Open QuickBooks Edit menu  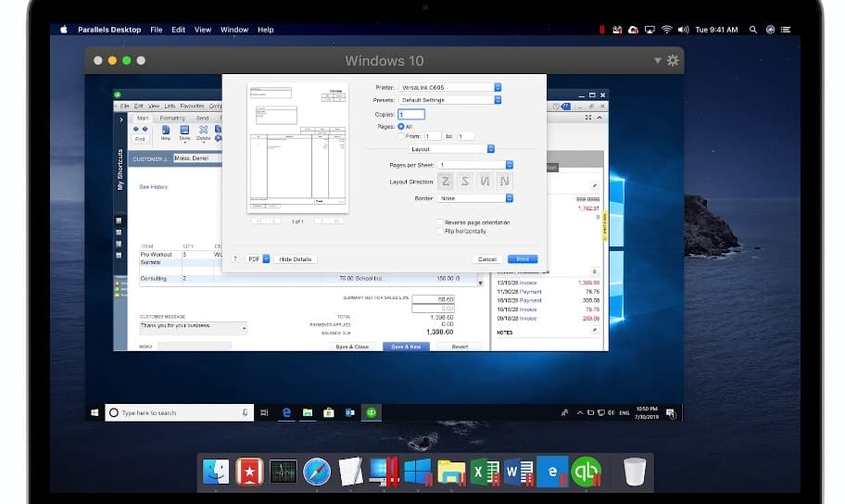138,107
